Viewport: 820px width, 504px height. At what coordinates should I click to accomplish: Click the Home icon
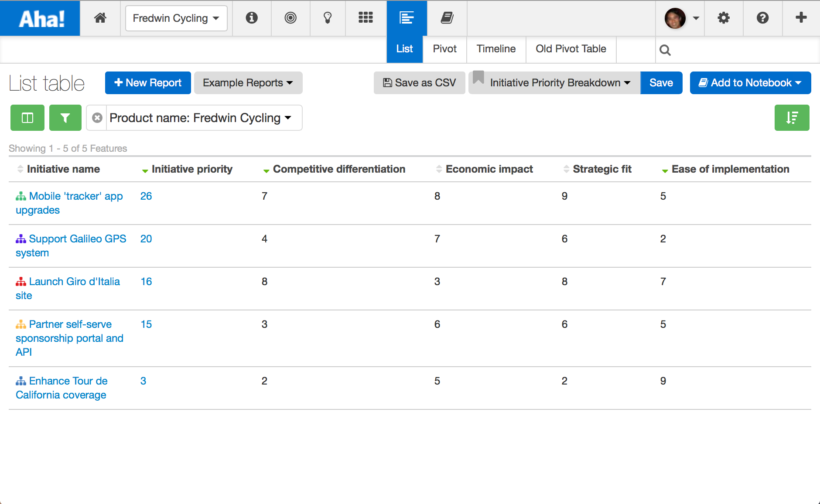[100, 18]
